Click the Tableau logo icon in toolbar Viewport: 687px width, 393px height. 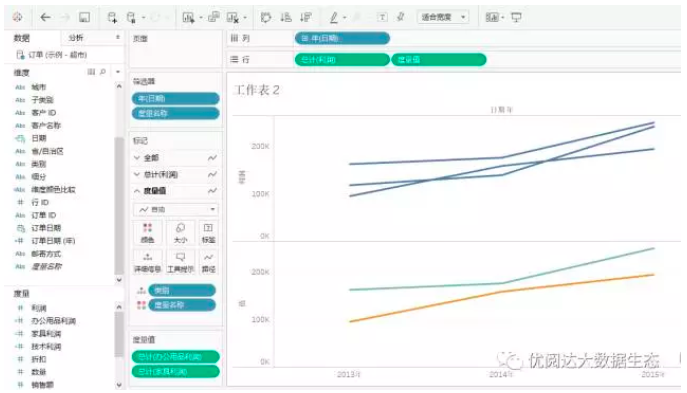18,17
